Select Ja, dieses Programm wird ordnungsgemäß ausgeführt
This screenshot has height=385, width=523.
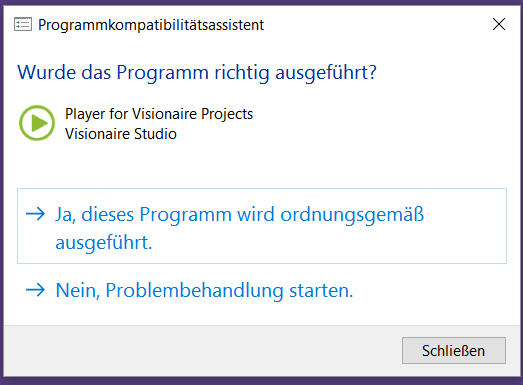tap(262, 226)
